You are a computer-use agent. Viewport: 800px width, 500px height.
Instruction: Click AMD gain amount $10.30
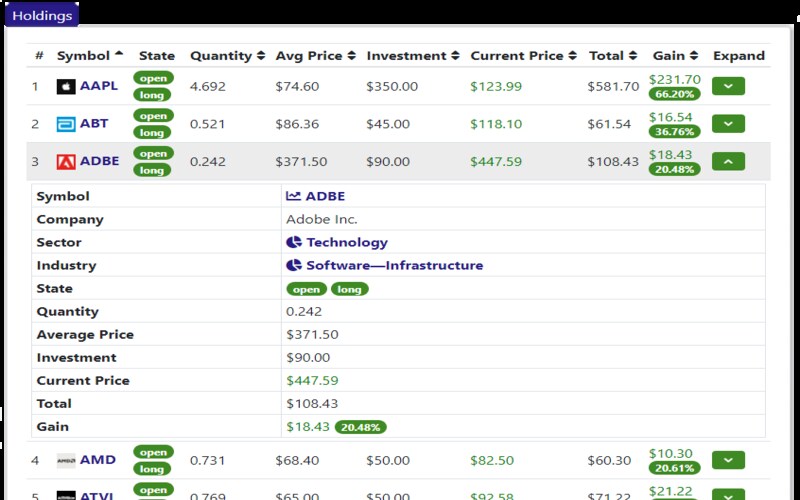click(670, 454)
